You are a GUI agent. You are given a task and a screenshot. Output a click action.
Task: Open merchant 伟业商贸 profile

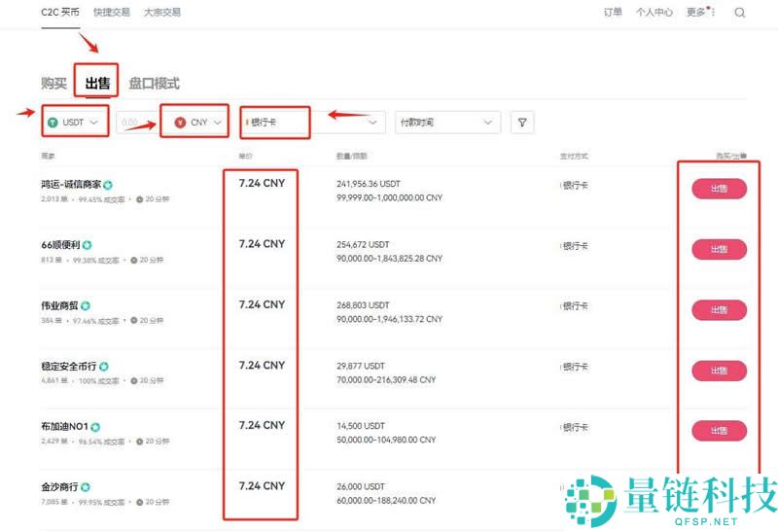(x=59, y=305)
